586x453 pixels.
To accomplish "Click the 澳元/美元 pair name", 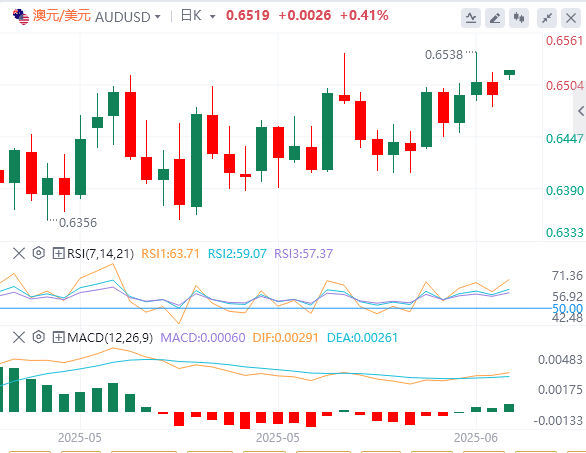I will (62, 16).
